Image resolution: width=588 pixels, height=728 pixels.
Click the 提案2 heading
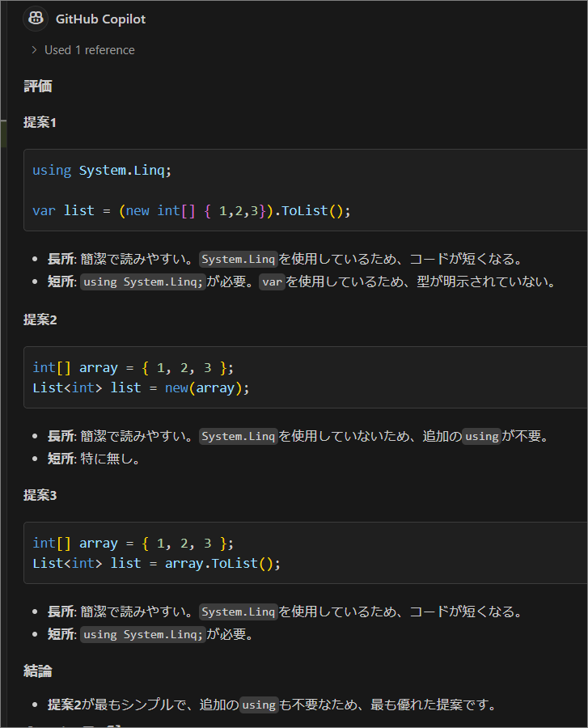[x=40, y=320]
